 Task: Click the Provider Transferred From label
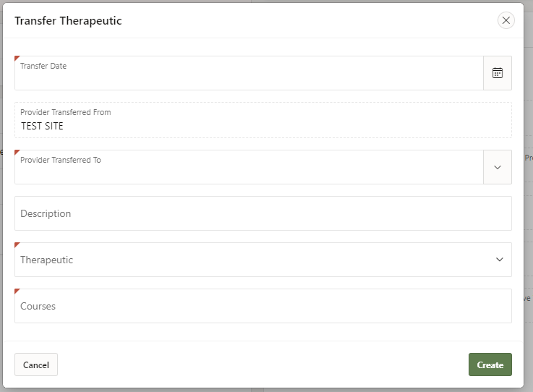pyautogui.click(x=66, y=112)
